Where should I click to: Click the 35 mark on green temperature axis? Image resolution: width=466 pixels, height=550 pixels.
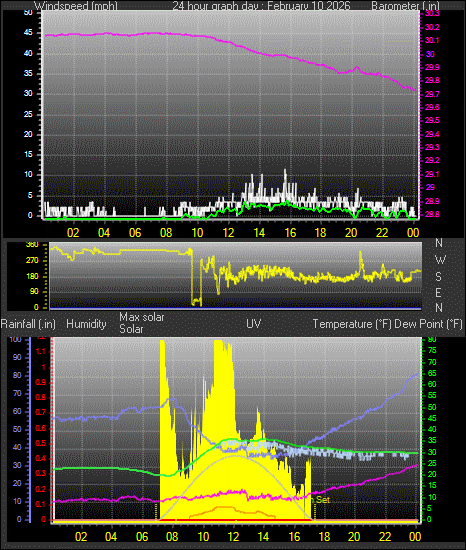(432, 441)
